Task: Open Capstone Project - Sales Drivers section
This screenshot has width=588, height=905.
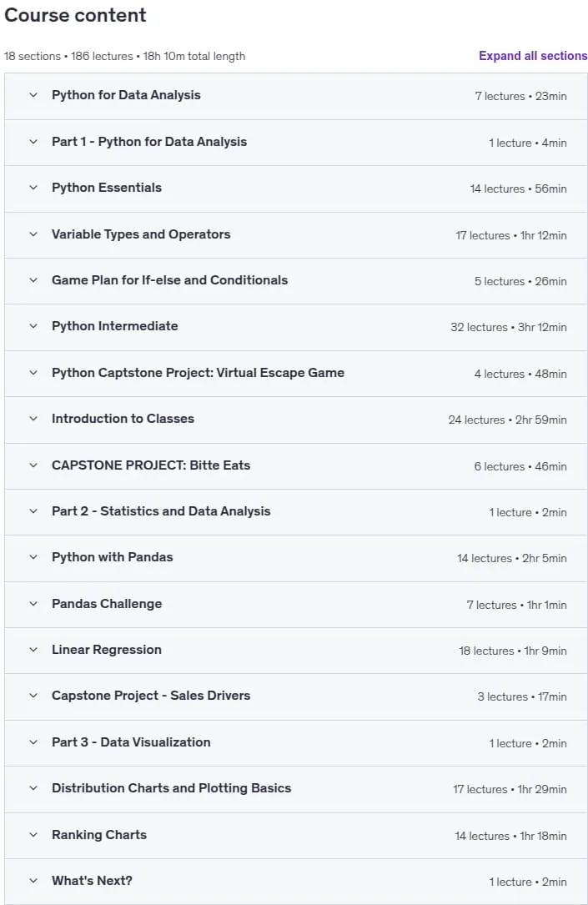Action: pyautogui.click(x=151, y=696)
